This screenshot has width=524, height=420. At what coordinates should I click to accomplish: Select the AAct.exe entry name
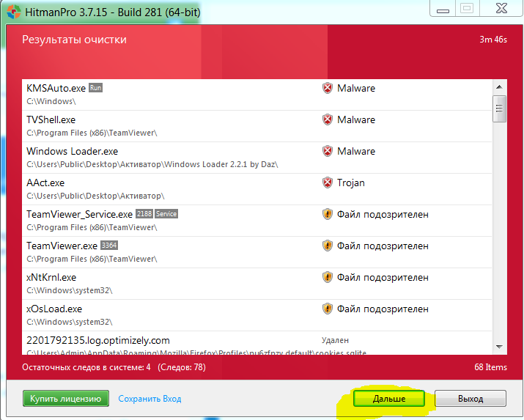pos(45,183)
